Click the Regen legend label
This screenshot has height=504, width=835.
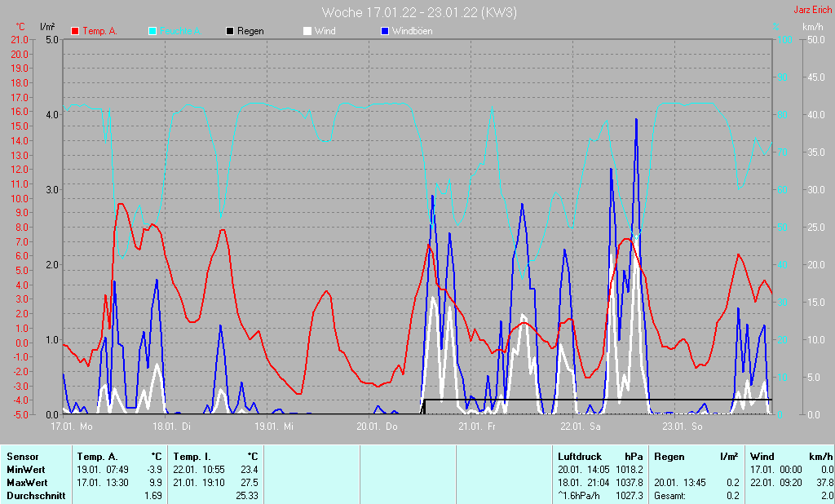point(250,31)
